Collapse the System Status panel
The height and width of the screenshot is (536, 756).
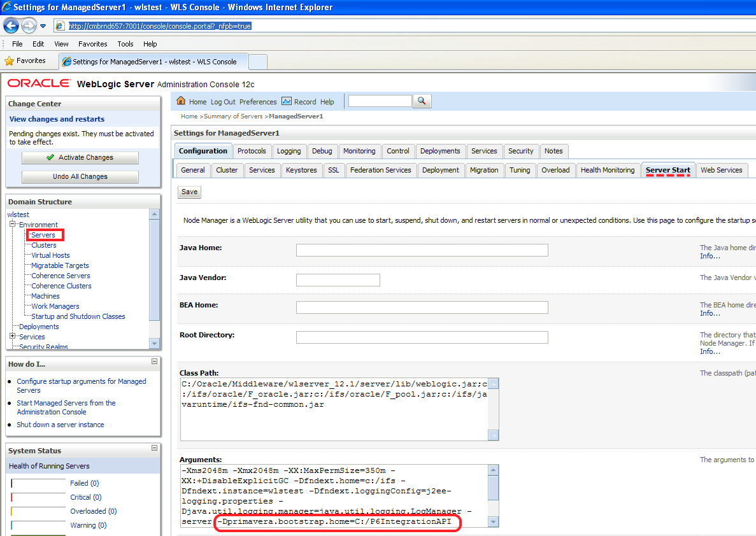(154, 448)
